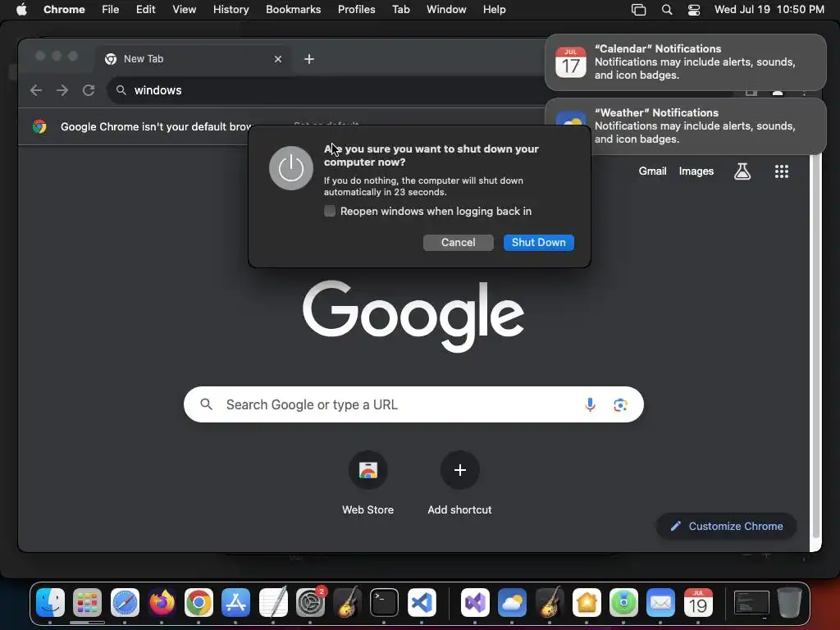Open a new tab with plus button
This screenshot has height=630, width=840.
(x=309, y=59)
